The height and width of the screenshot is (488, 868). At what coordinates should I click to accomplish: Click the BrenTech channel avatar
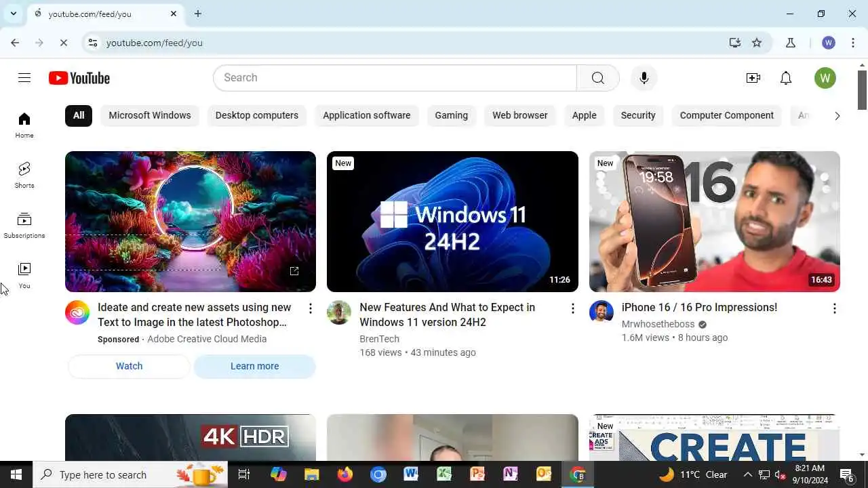point(339,312)
